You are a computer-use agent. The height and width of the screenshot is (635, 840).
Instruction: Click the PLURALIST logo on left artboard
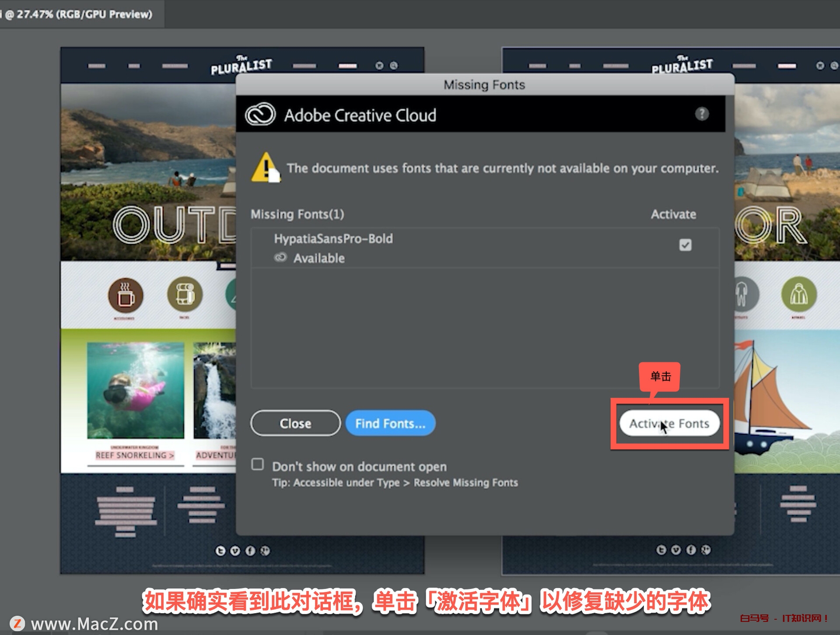(x=241, y=66)
